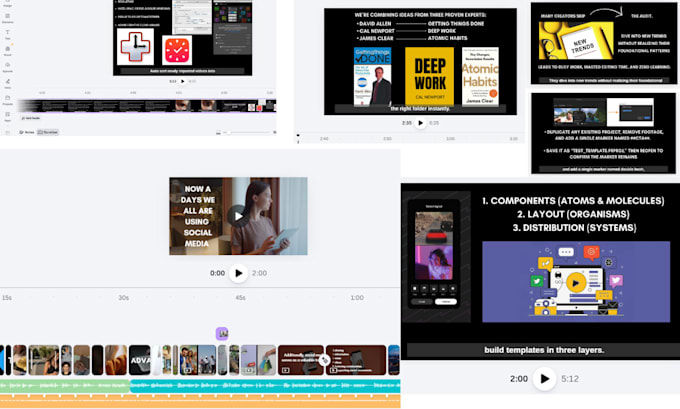Click the red clock app icon on the slide
680x409 pixels.
point(177,50)
